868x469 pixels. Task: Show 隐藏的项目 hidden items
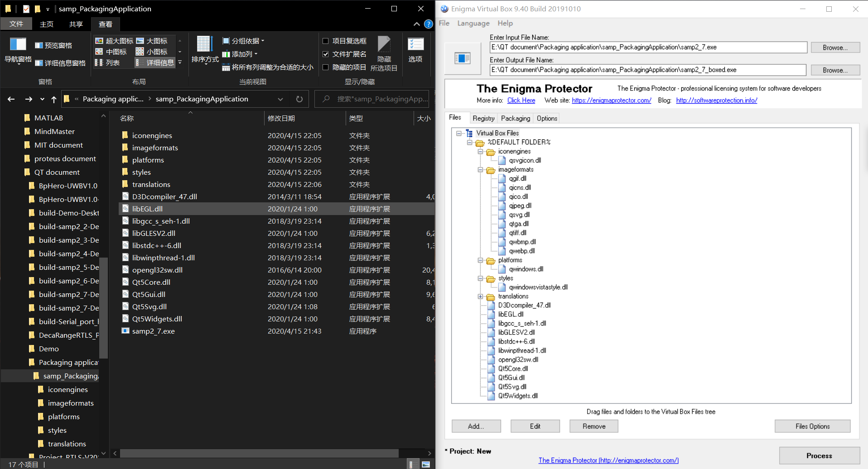[x=326, y=67]
